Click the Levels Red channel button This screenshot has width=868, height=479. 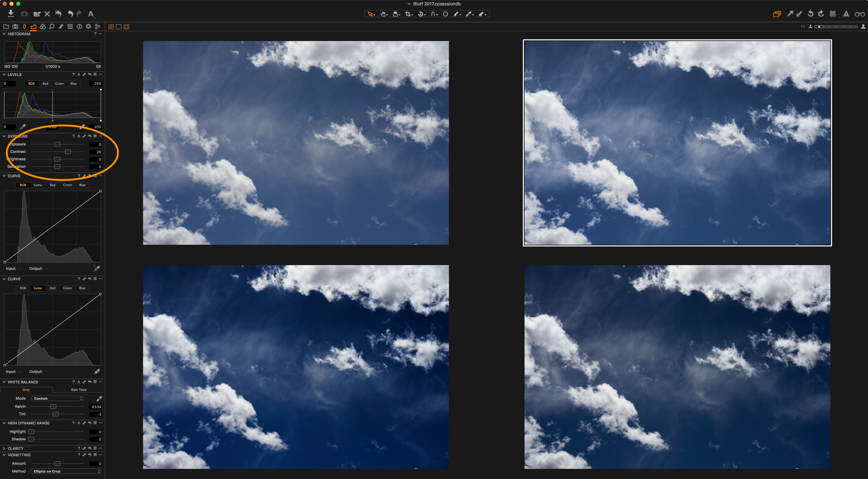[x=45, y=84]
